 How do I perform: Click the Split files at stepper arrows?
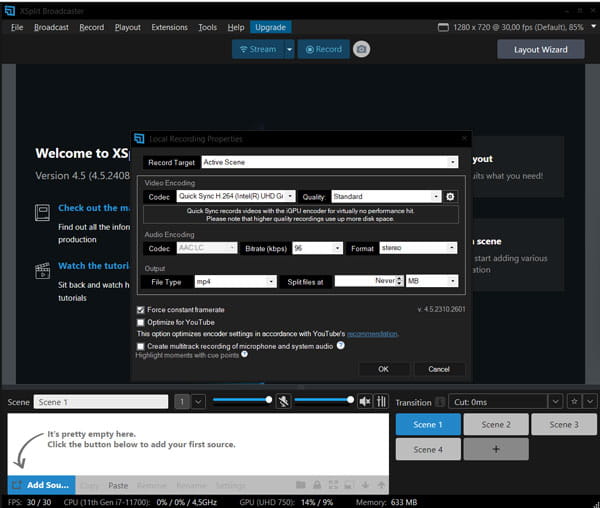[x=399, y=281]
